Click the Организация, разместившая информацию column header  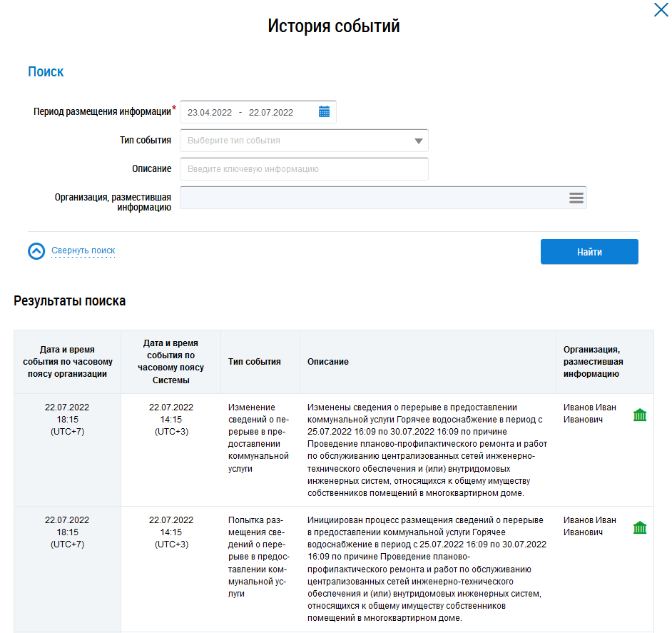coord(591,362)
